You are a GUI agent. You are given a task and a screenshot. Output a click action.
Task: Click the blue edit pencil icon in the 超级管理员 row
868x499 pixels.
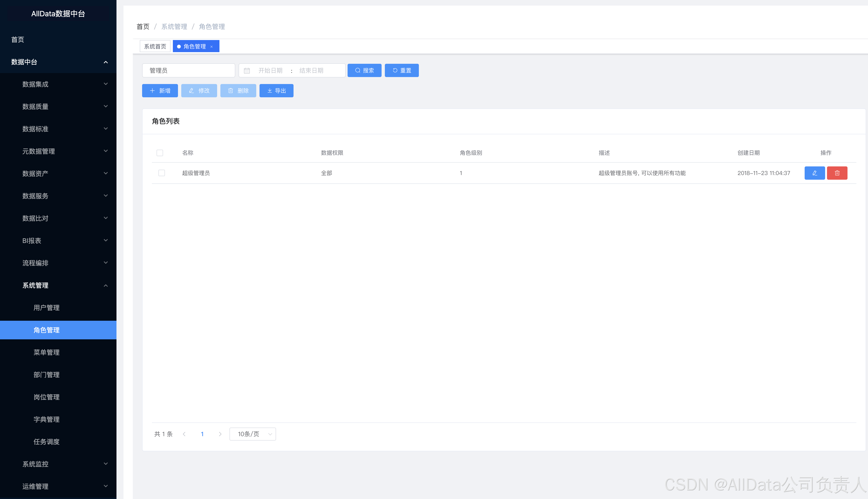tap(814, 173)
